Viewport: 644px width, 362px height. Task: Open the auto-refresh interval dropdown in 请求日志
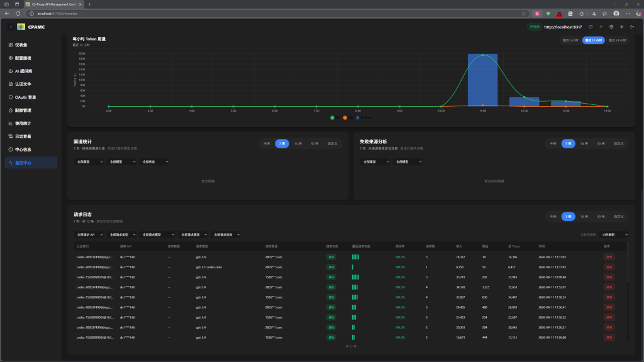614,235
